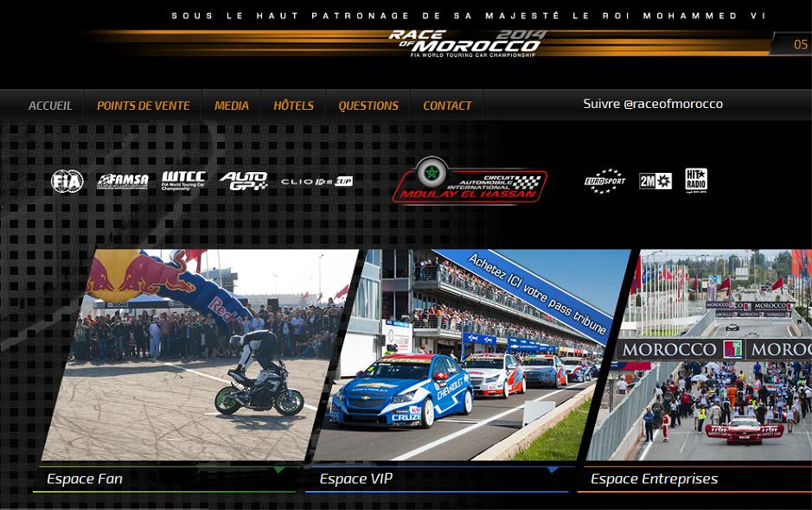Visit the Espace VIP link
The image size is (812, 510).
point(356,479)
